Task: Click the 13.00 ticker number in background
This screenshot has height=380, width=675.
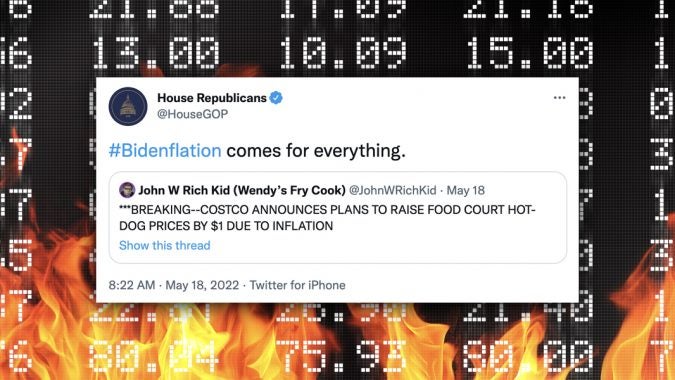Action: (x=156, y=53)
